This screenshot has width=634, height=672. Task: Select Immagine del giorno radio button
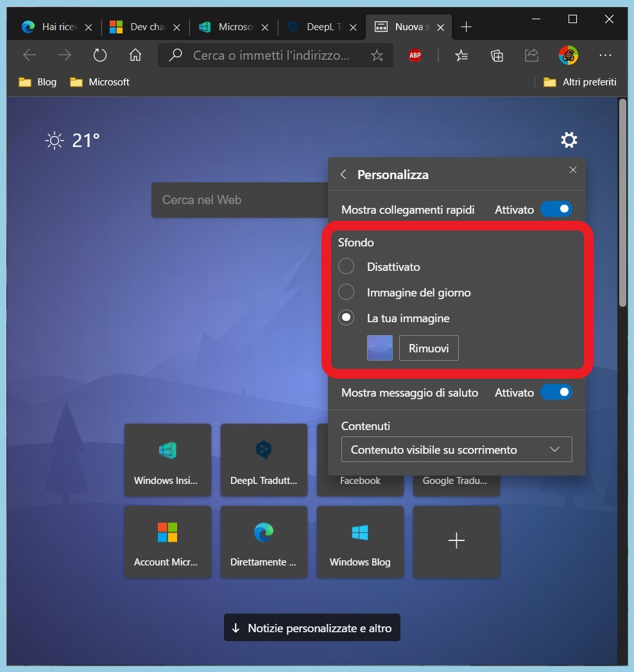click(346, 292)
